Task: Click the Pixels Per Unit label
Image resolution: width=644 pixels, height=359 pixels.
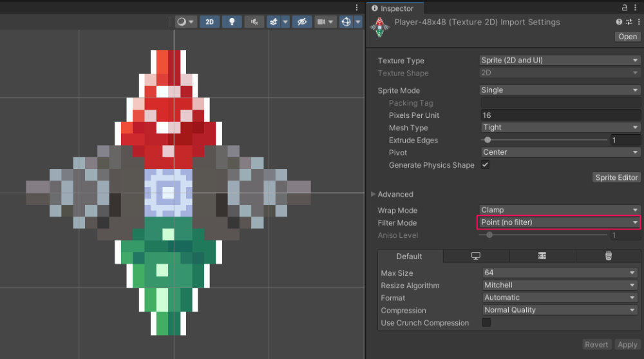Action: (x=414, y=115)
